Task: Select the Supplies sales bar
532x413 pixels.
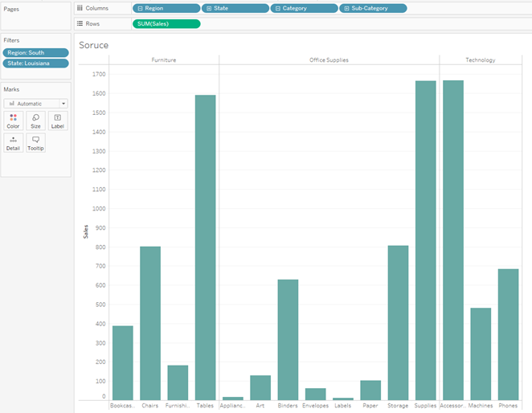Action: coord(425,240)
